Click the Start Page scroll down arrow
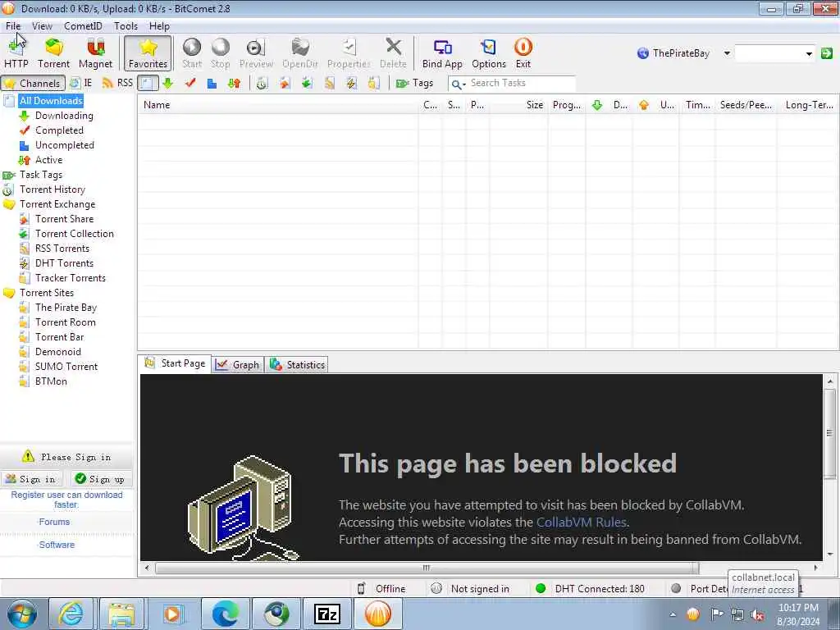The image size is (840, 630). click(830, 554)
